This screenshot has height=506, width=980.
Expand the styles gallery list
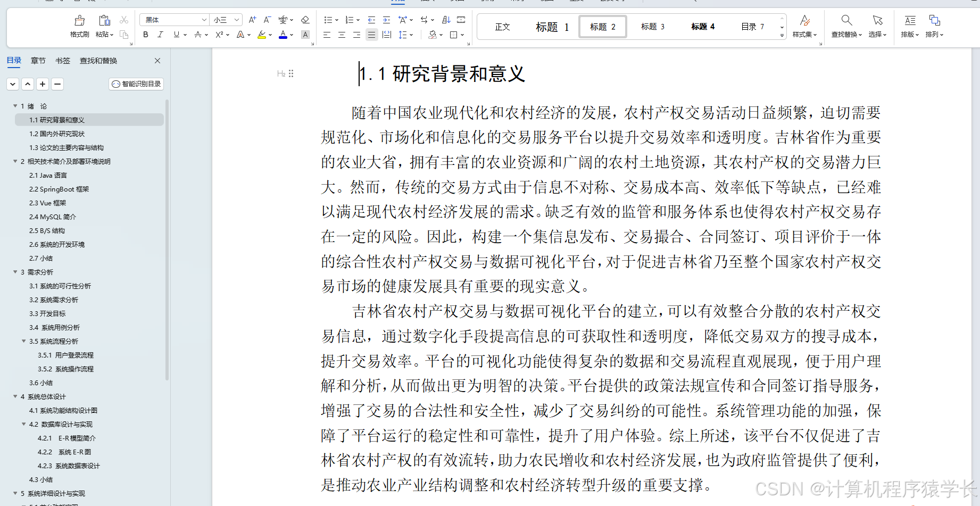782,35
